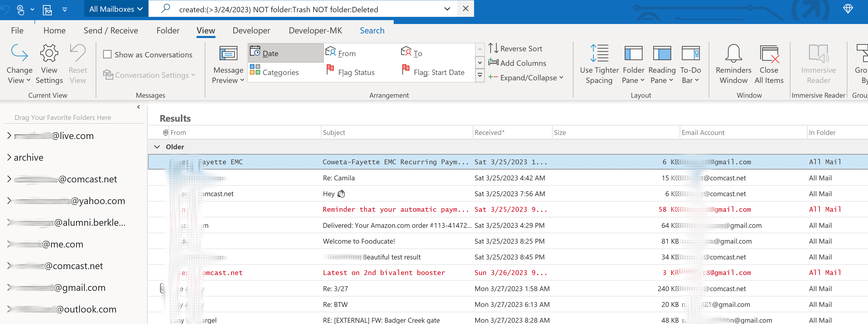The image size is (868, 324).
Task: Select the 'Re: BTW' message
Action: 508,304
